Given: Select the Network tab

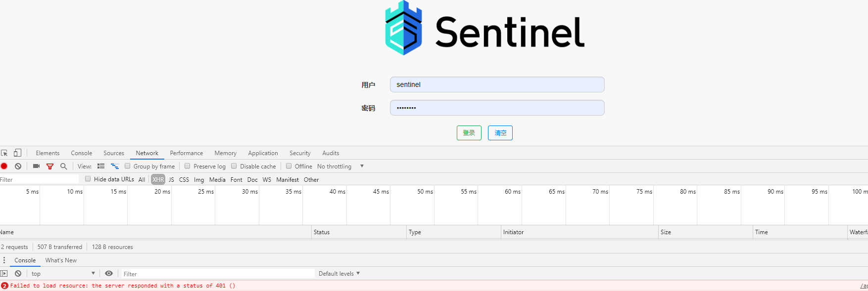Looking at the screenshot, I should (x=147, y=153).
